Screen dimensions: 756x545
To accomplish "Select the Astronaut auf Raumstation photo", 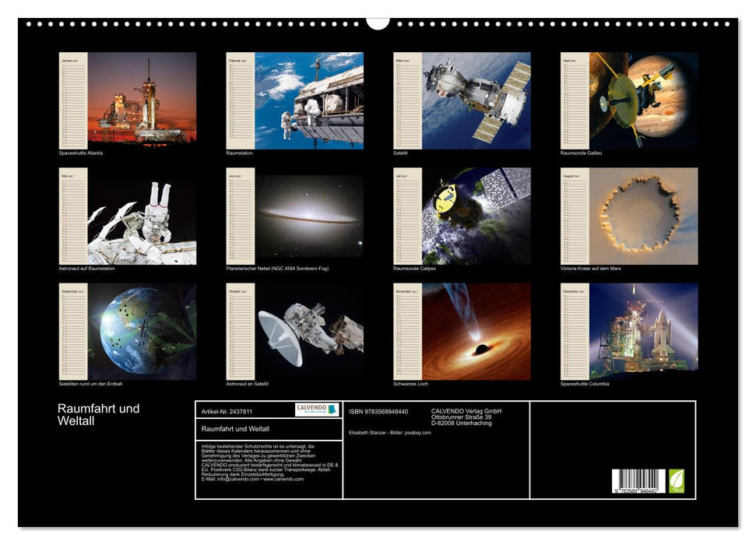I will [x=142, y=216].
